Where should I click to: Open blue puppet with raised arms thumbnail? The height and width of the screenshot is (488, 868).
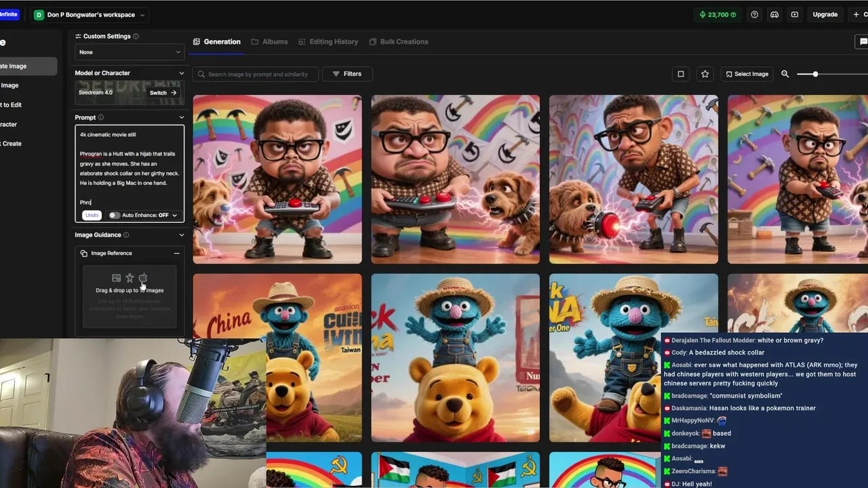456,358
